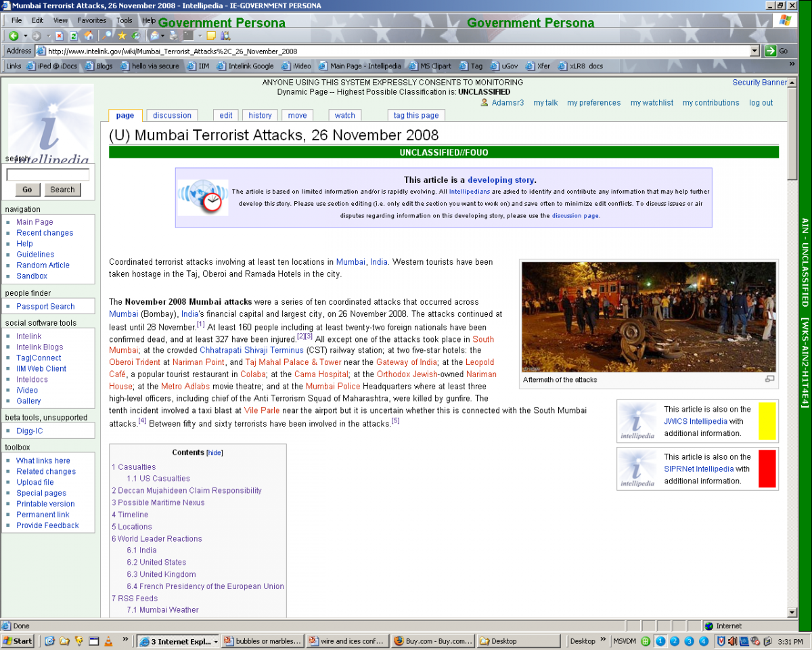Click the Print page icon

(173, 36)
